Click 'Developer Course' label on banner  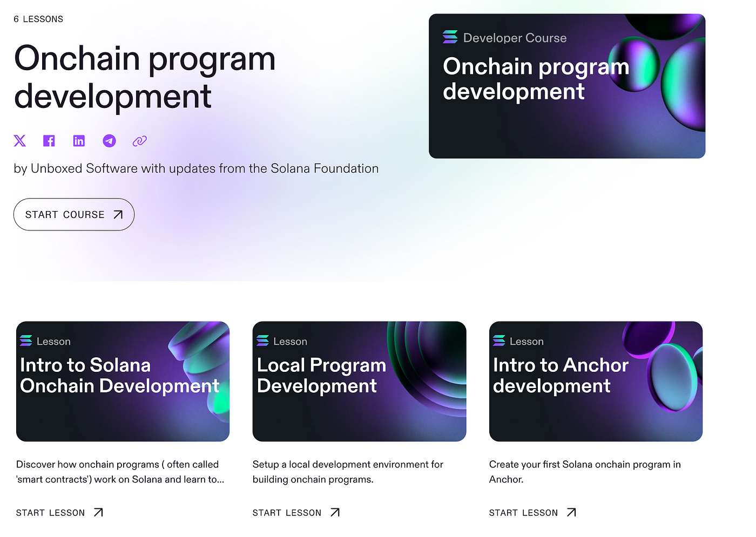[x=515, y=38]
